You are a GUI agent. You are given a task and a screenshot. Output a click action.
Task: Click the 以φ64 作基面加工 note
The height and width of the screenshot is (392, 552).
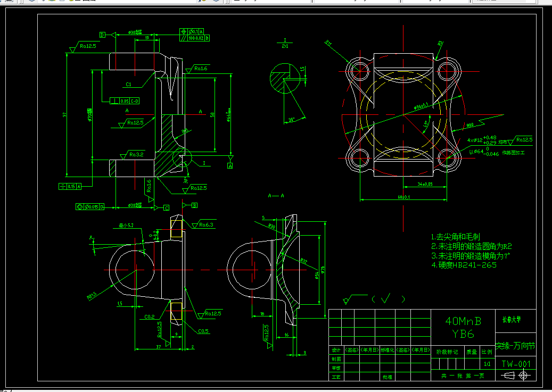click(497, 152)
